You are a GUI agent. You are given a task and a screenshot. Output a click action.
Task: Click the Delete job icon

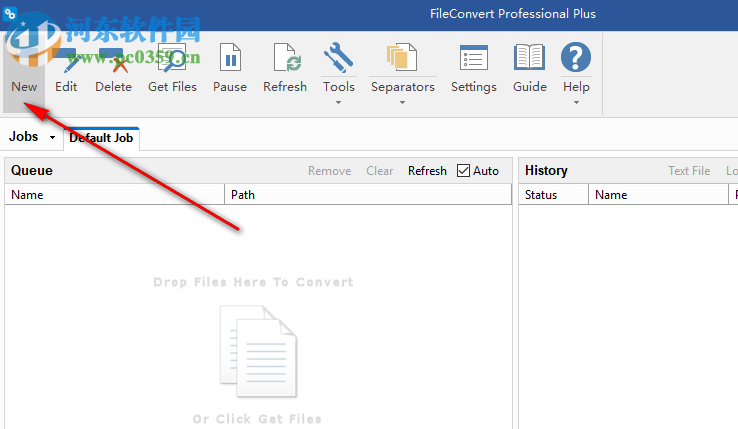click(x=113, y=59)
